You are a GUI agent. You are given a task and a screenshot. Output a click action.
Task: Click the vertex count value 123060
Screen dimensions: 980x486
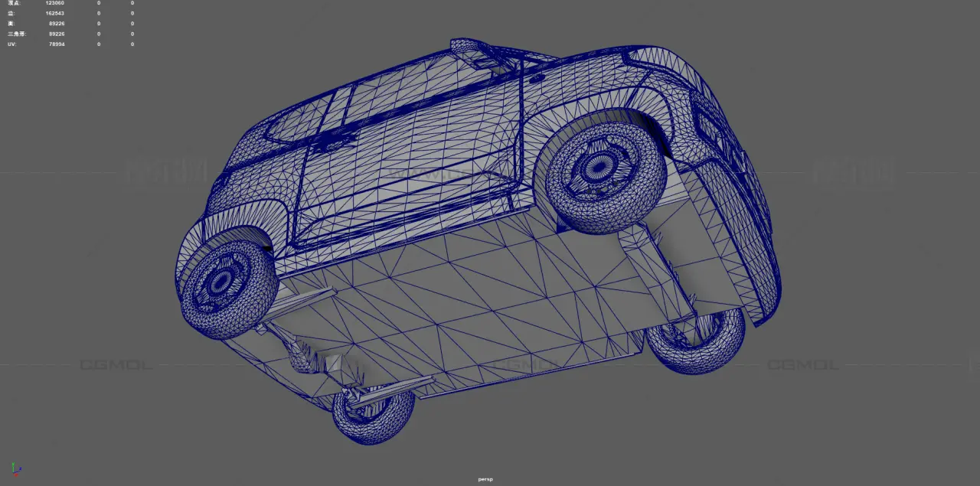[x=55, y=3]
